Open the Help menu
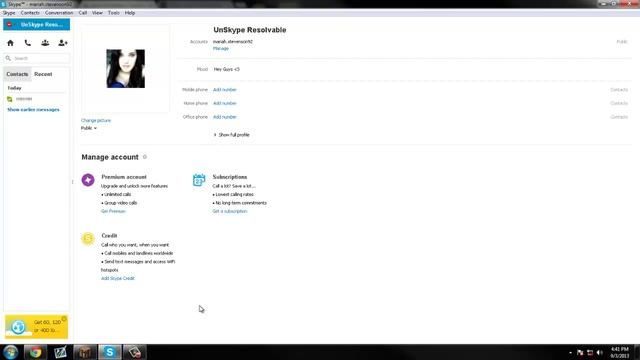Image resolution: width=640 pixels, height=360 pixels. [x=130, y=13]
